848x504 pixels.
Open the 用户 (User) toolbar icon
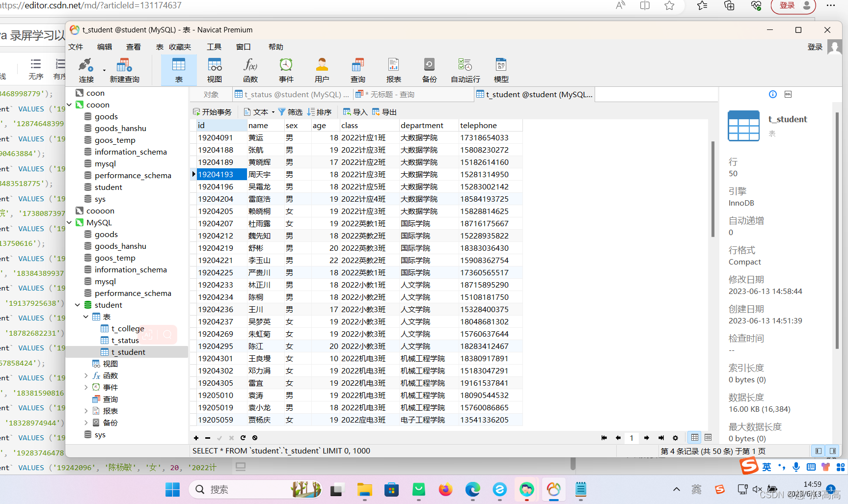coord(322,70)
